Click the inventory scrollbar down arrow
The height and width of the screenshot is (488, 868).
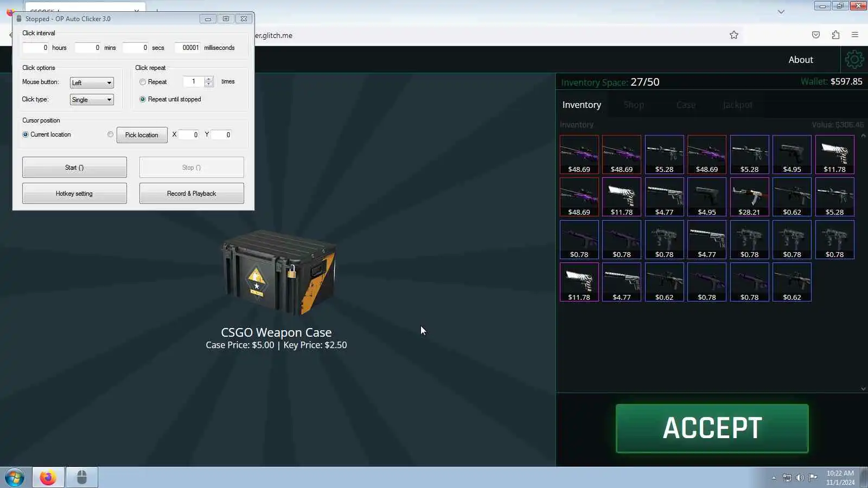click(x=863, y=389)
